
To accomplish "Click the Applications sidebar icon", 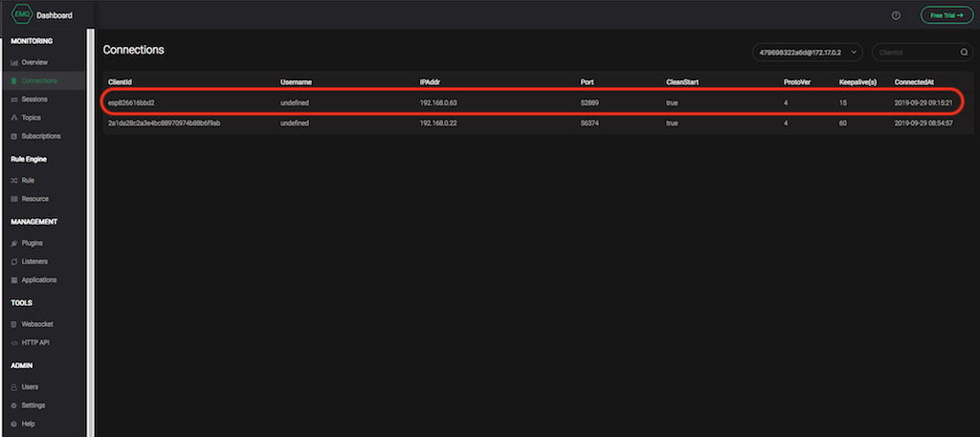I will coord(14,280).
